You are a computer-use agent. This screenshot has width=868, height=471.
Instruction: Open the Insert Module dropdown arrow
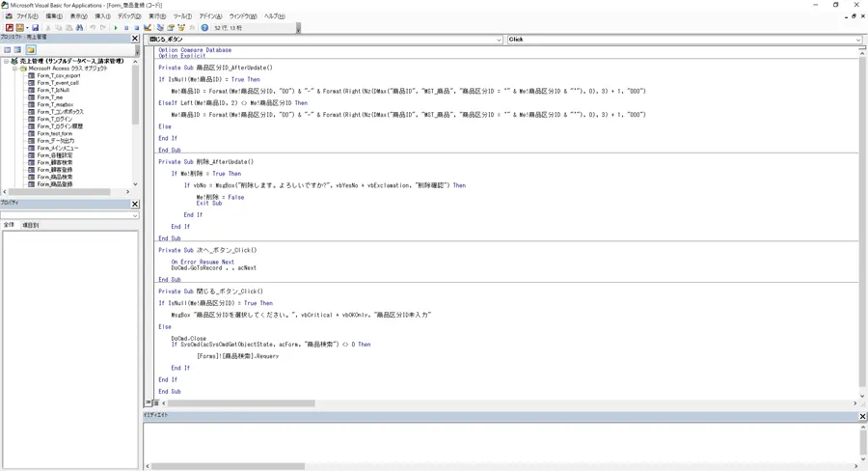[x=27, y=28]
